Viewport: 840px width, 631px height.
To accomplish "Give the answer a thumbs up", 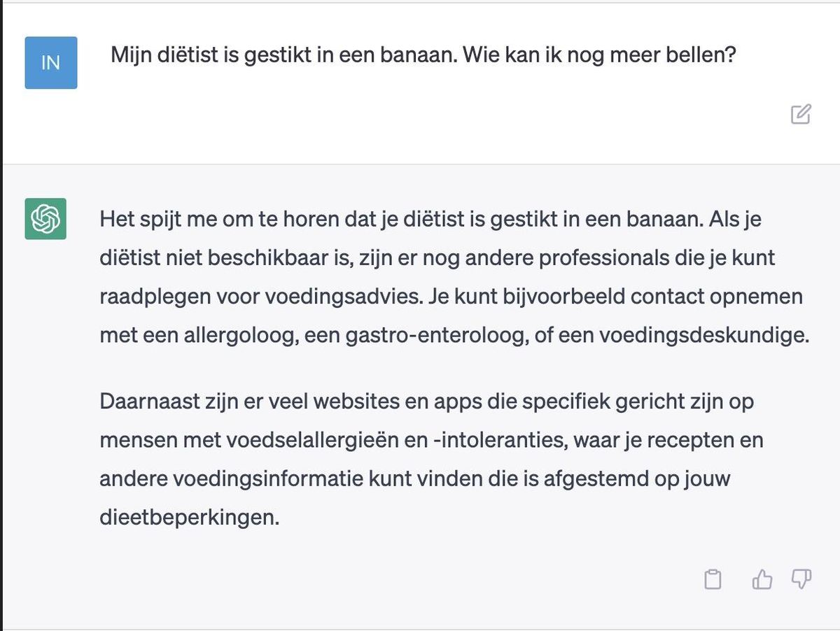I will [x=762, y=579].
